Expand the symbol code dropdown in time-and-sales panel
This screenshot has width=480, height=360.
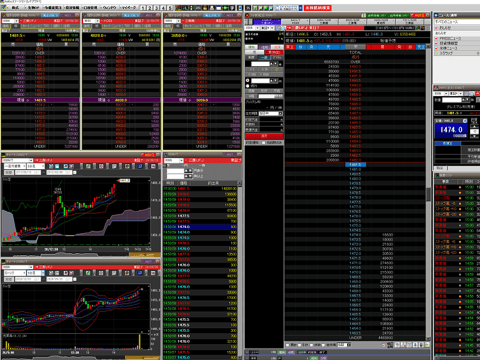(174, 160)
